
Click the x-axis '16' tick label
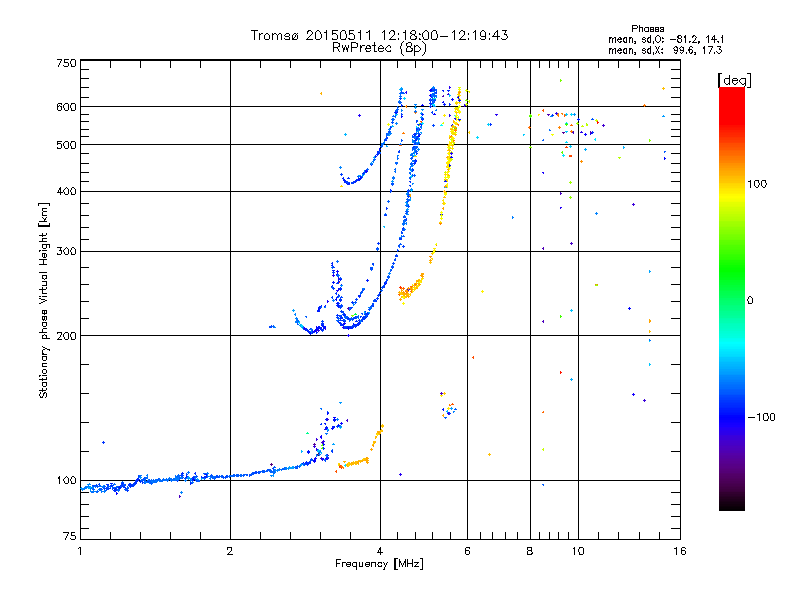(680, 551)
